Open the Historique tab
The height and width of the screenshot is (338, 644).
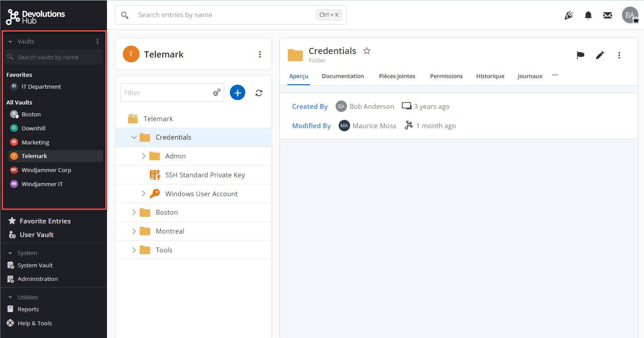[x=490, y=76]
